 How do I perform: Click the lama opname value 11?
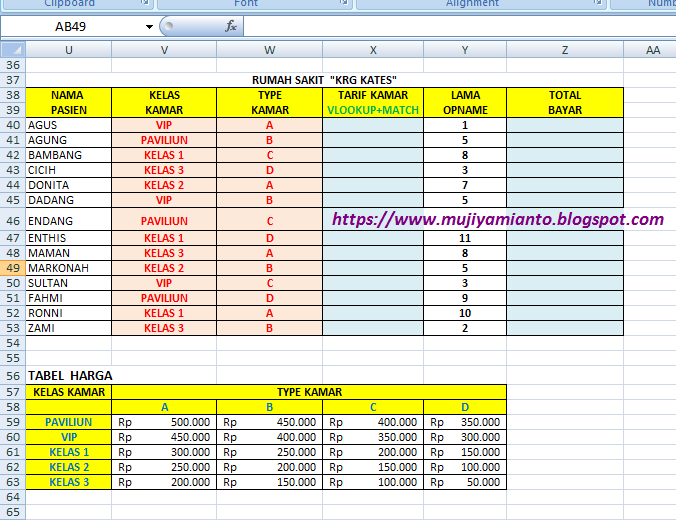pyautogui.click(x=465, y=238)
